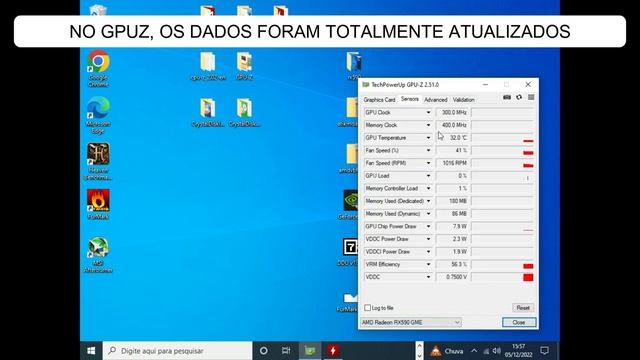
Task: Enable the Log to file checkbox
Action: pos(367,308)
